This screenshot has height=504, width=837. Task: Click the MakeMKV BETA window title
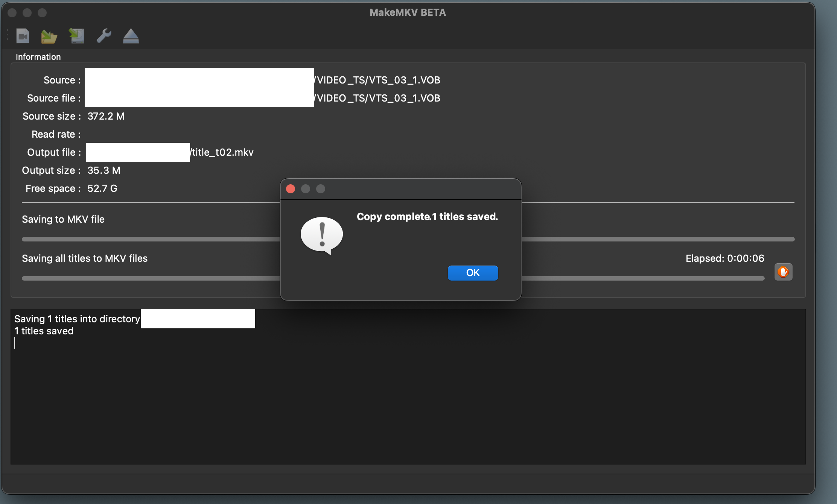click(408, 12)
